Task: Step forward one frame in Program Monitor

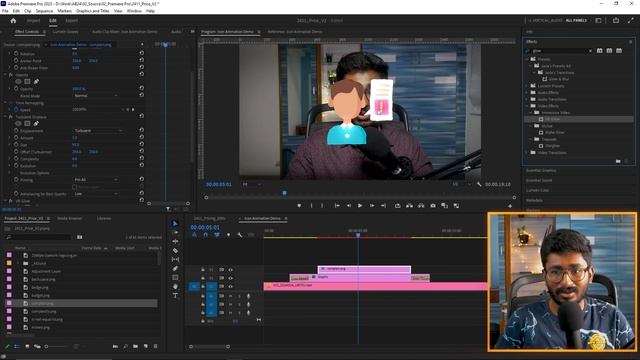Action: coord(372,206)
